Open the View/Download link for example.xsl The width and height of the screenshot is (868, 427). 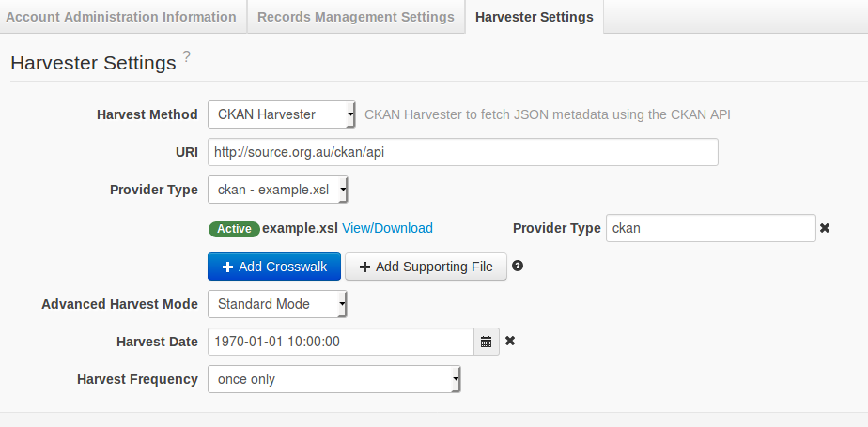[387, 228]
